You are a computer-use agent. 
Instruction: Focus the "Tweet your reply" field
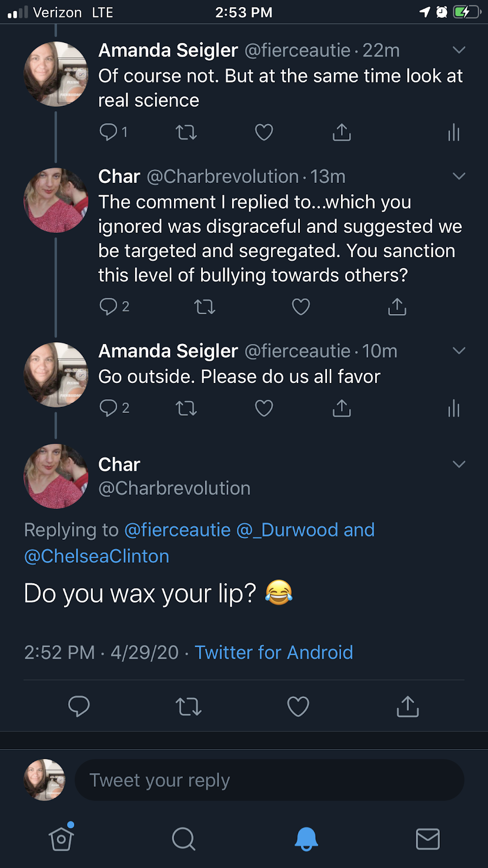[x=269, y=780]
